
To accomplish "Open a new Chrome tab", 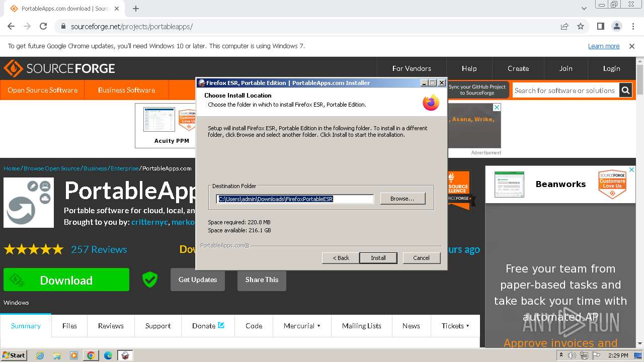I will pos(136,9).
